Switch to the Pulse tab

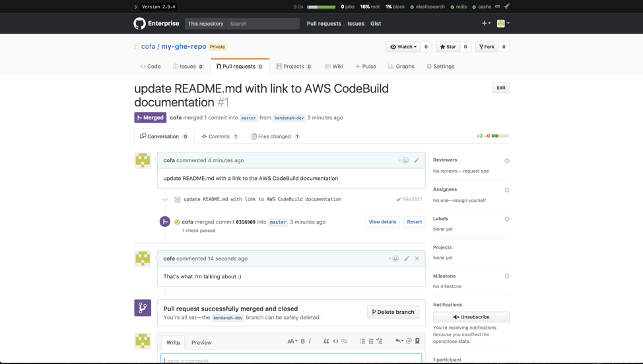tap(366, 67)
